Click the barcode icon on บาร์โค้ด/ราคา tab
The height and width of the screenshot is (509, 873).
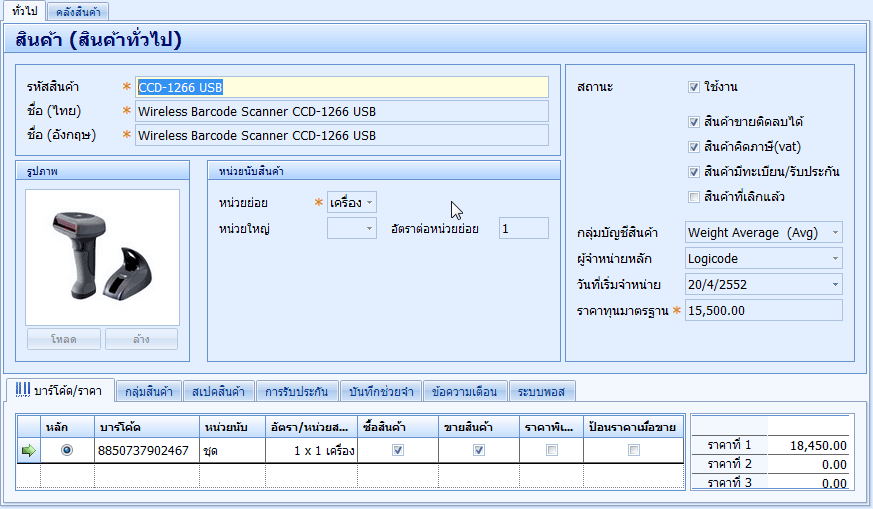tap(20, 390)
